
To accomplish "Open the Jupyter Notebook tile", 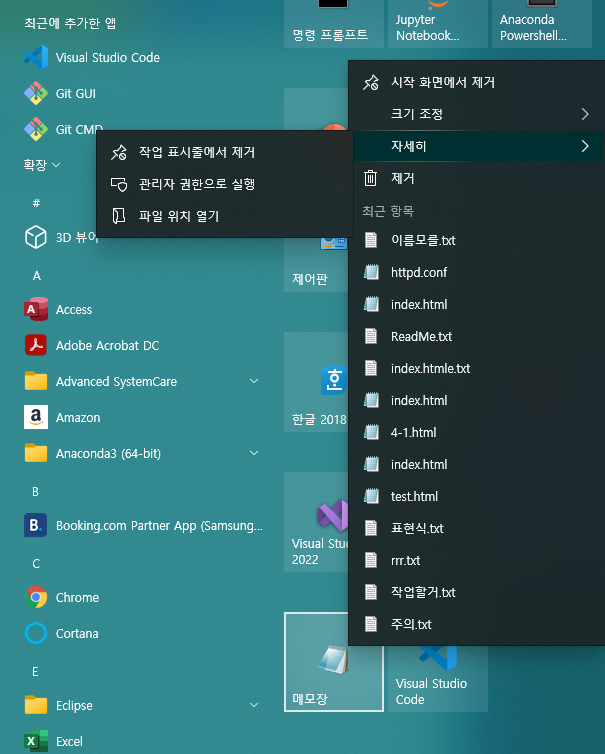I will (438, 24).
